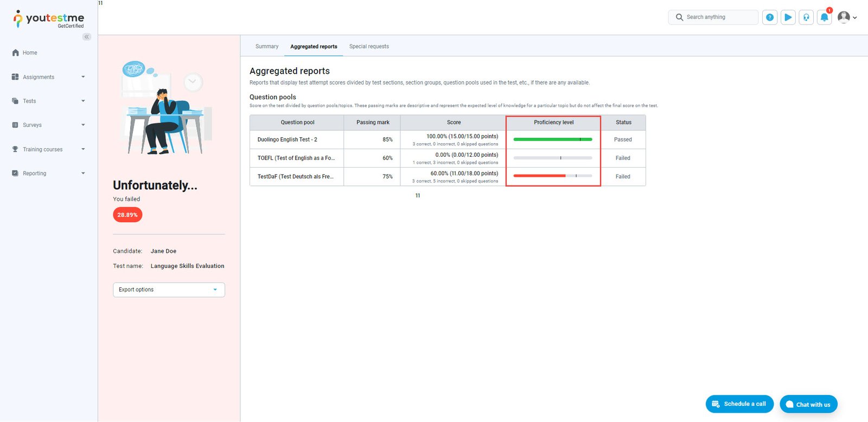The height and width of the screenshot is (422, 868).
Task: Open the Export options dropdown
Action: [169, 290]
